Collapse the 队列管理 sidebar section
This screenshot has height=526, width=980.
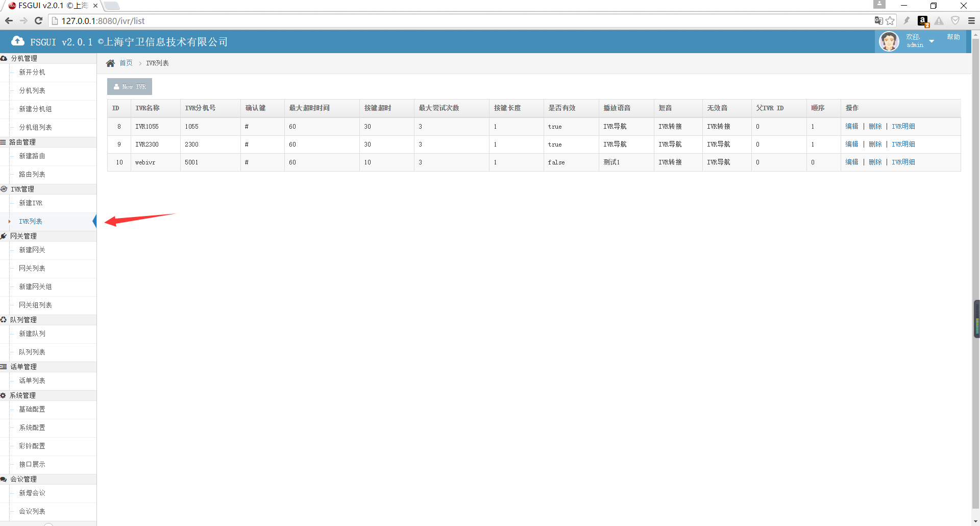tap(23, 320)
